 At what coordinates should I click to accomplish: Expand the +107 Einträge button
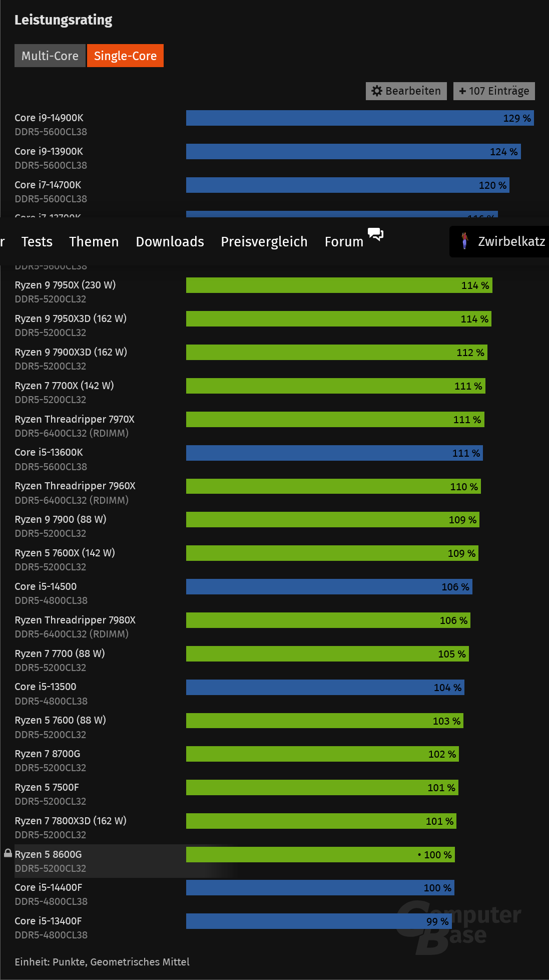494,91
